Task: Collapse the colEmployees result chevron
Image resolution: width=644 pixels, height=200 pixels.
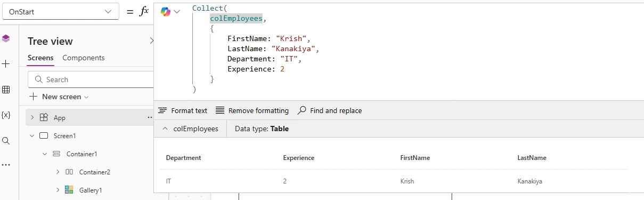Action: point(165,129)
